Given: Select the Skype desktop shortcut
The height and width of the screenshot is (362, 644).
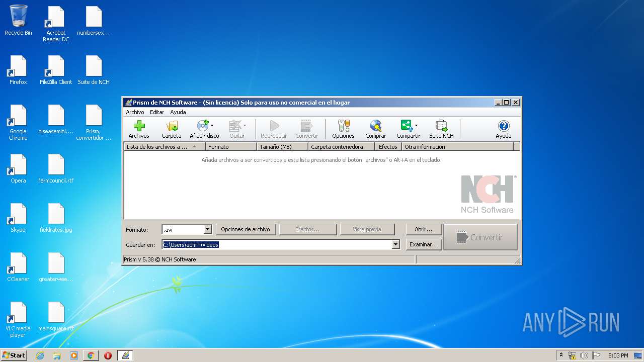Looking at the screenshot, I should 18,218.
